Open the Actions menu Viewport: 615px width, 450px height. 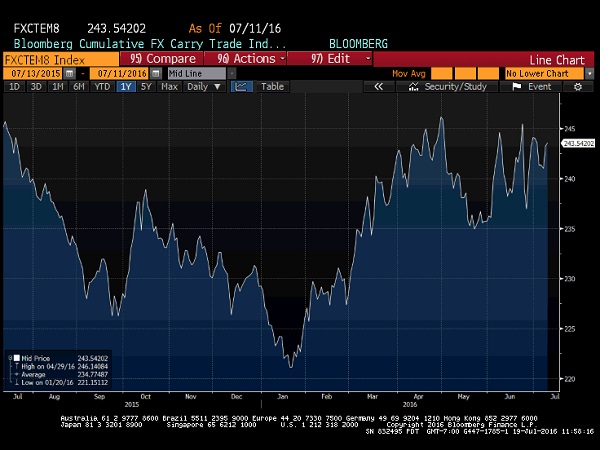point(249,59)
